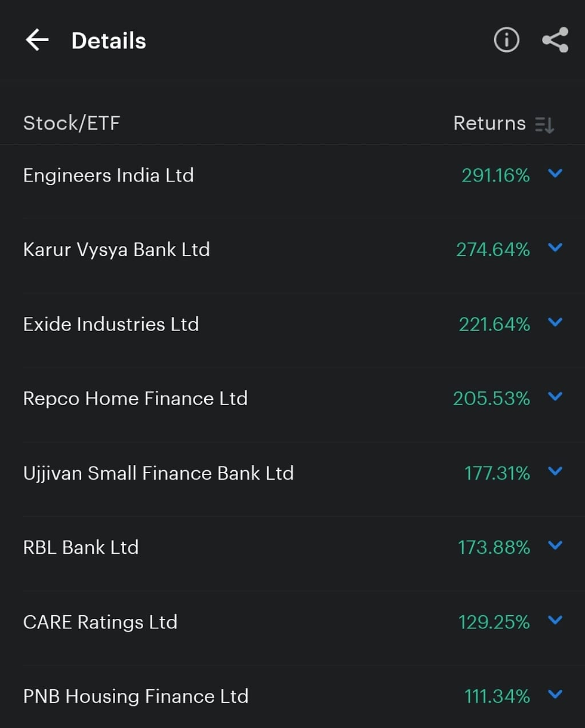
Task: Open the info icon
Action: (506, 41)
